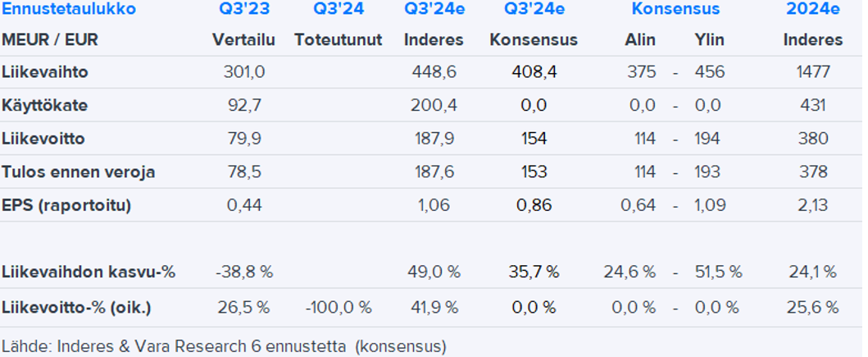Click the 200,4 Käyttökate estimate cell
The width and height of the screenshot is (868, 357).
pyautogui.click(x=434, y=105)
